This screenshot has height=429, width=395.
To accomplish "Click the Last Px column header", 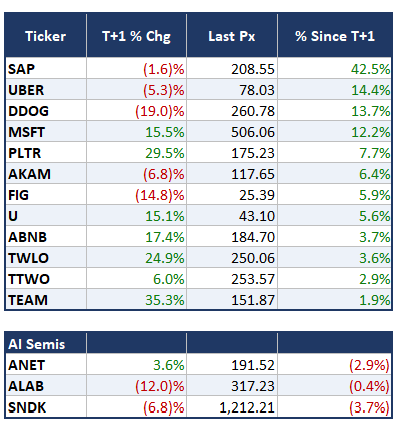I will coord(232,36).
